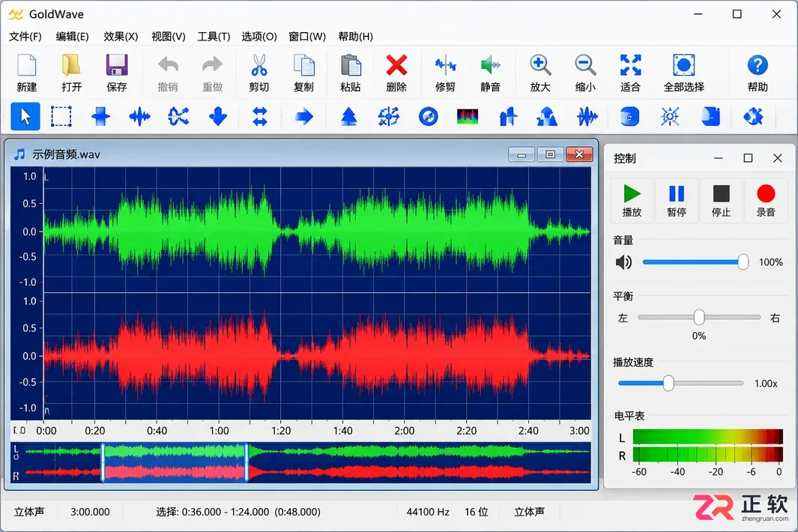
Task: Adjust the 音量 volume slider handle
Action: tap(743, 262)
